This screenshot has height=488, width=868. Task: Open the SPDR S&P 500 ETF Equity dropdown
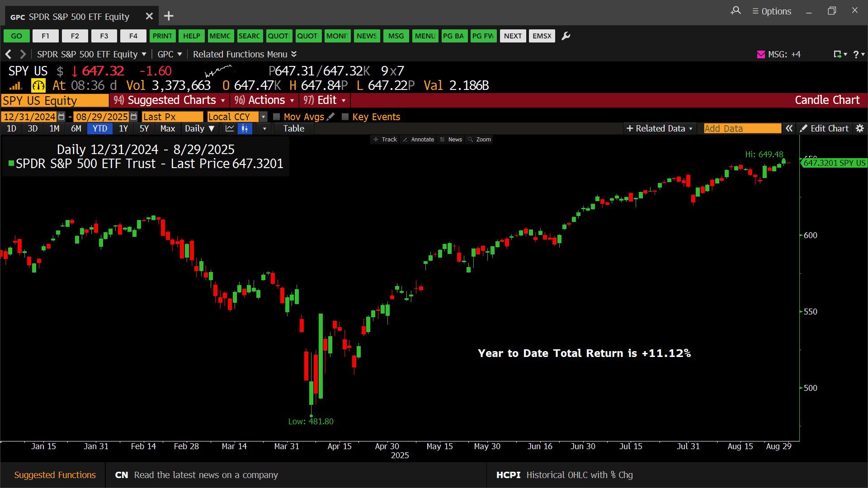click(x=92, y=54)
